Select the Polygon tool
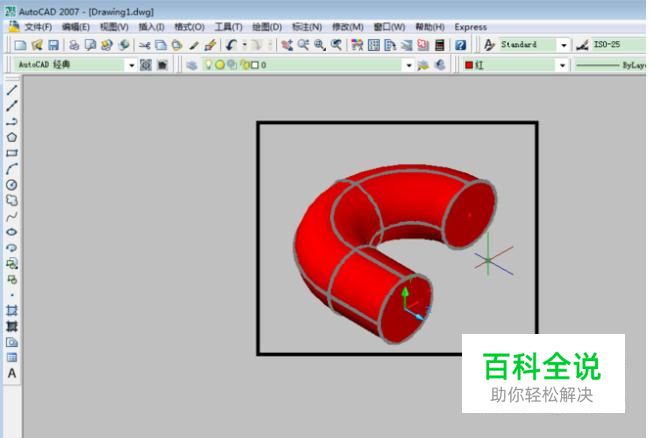Viewport: 650px width, 438px height. pos(12,137)
